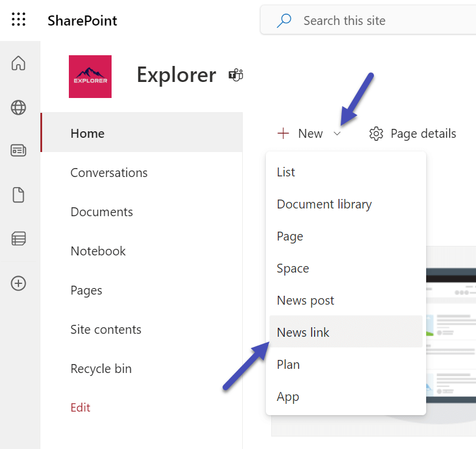Choose Document library from the dropdown

tap(324, 204)
